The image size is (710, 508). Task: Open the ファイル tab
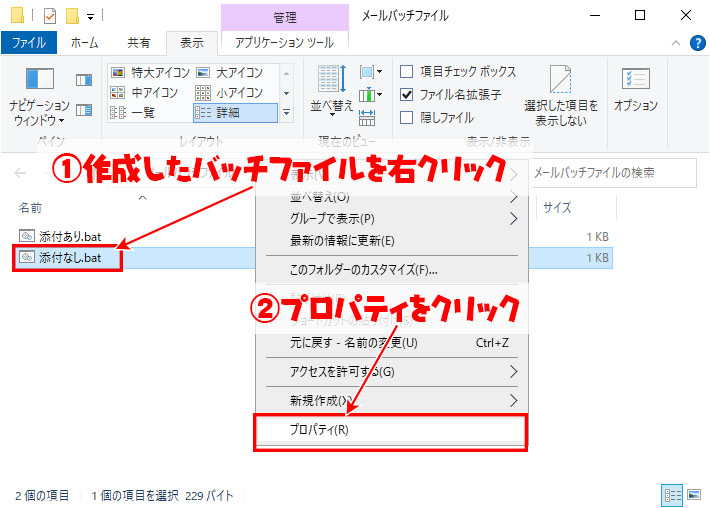(x=29, y=43)
